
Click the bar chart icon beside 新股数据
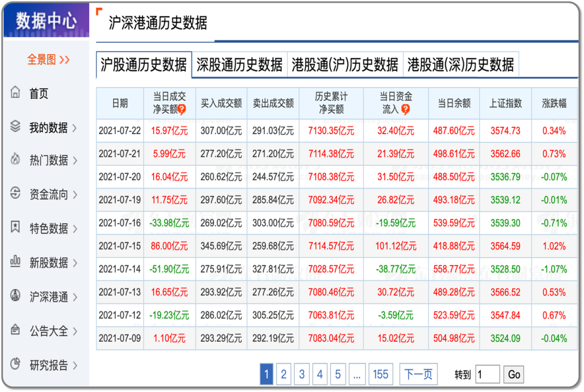[x=15, y=261]
